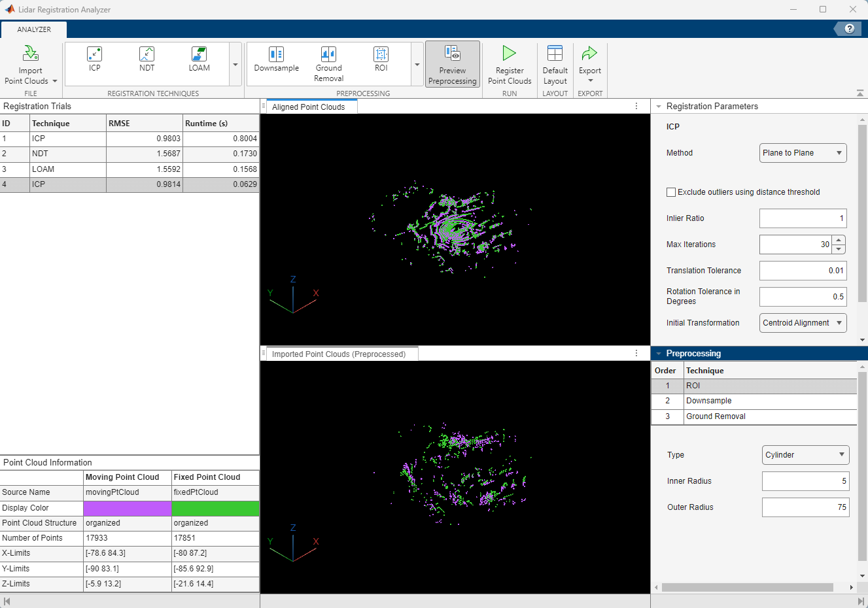Toggle Preview Preprocessing

pyautogui.click(x=452, y=63)
